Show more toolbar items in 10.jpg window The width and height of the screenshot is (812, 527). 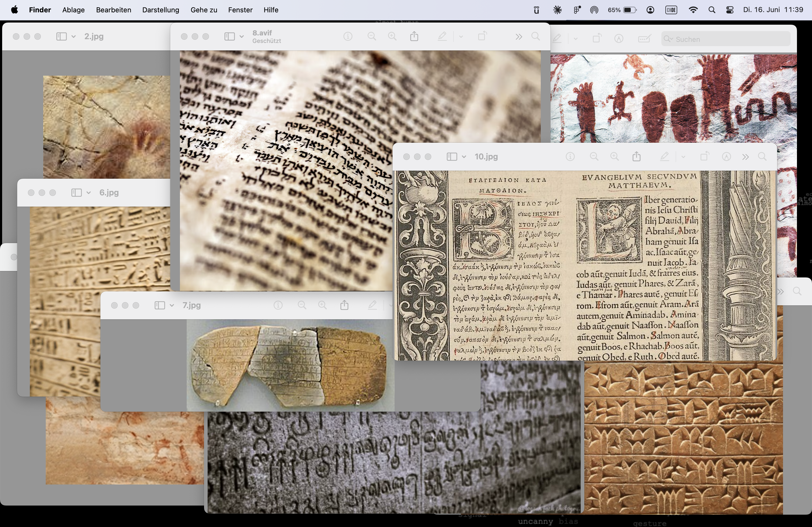(745, 157)
